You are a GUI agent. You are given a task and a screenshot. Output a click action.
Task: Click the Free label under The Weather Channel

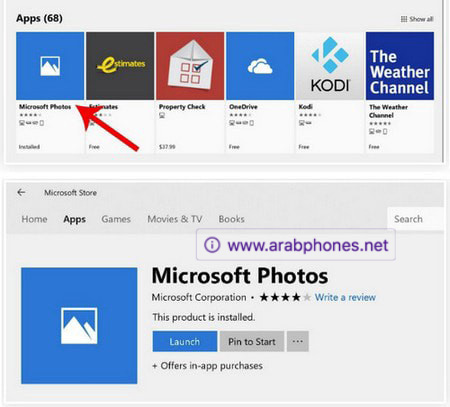[374, 147]
